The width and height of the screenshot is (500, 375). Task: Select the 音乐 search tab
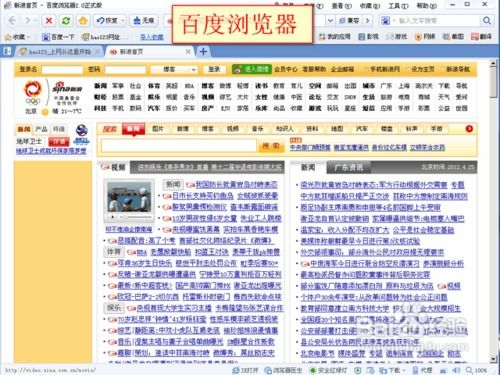click(x=258, y=129)
